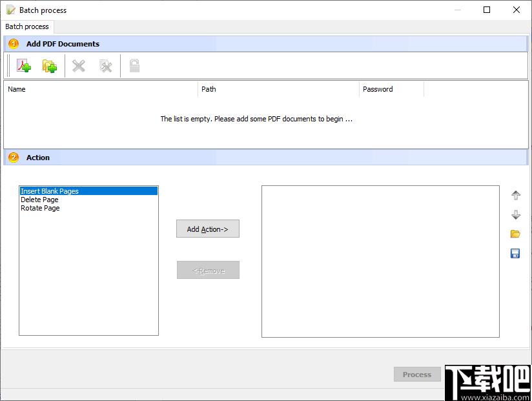
Task: Click the Remove selected document X icon
Action: click(x=79, y=66)
